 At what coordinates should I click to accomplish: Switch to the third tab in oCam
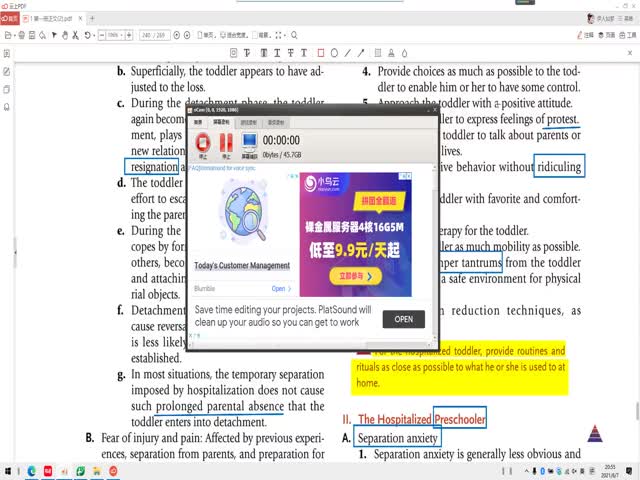(248, 122)
